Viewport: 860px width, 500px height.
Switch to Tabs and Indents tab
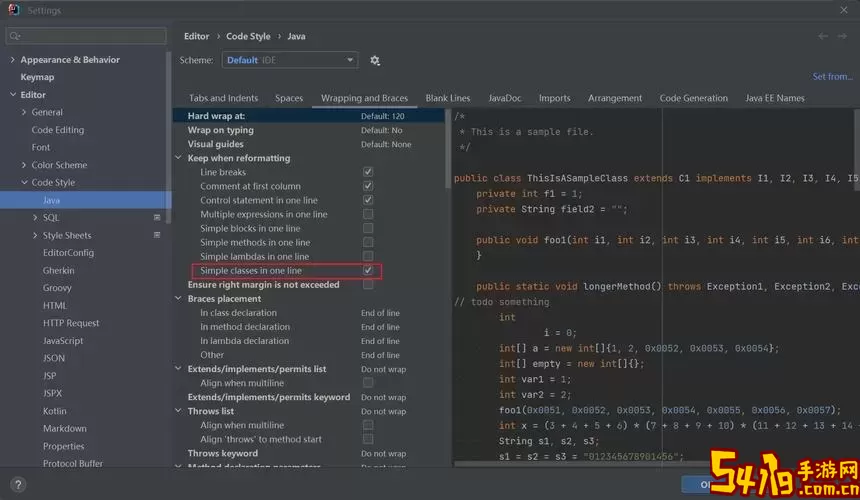coord(223,98)
